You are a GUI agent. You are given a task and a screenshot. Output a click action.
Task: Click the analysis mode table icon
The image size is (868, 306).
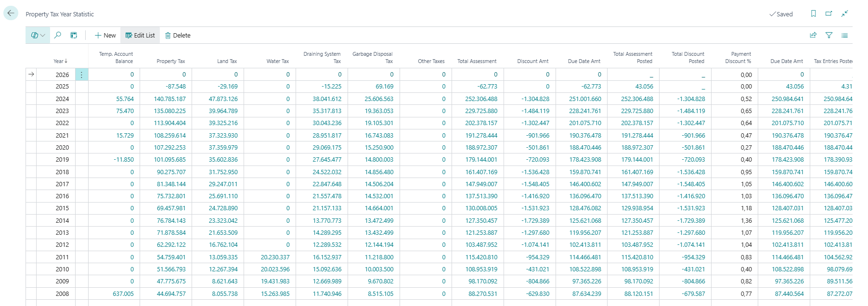coord(74,35)
